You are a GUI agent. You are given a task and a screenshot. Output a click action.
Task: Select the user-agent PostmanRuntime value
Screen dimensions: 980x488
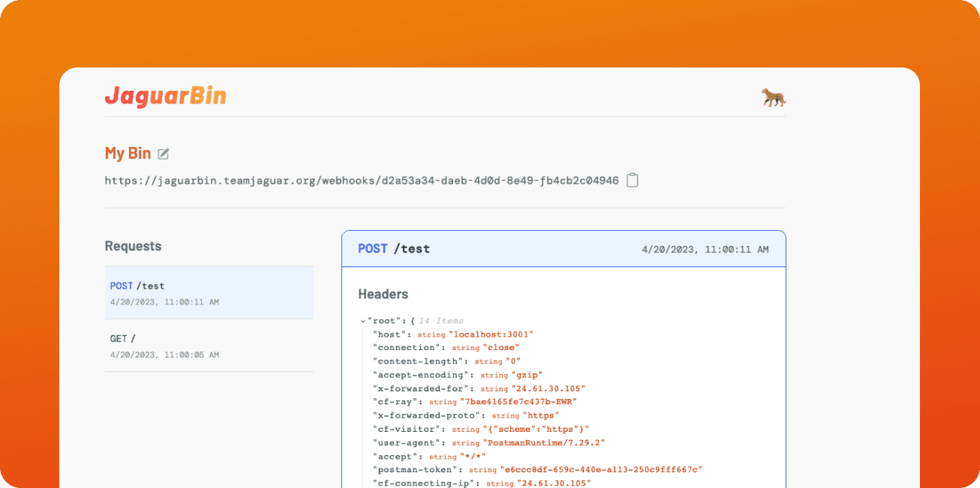(x=543, y=442)
